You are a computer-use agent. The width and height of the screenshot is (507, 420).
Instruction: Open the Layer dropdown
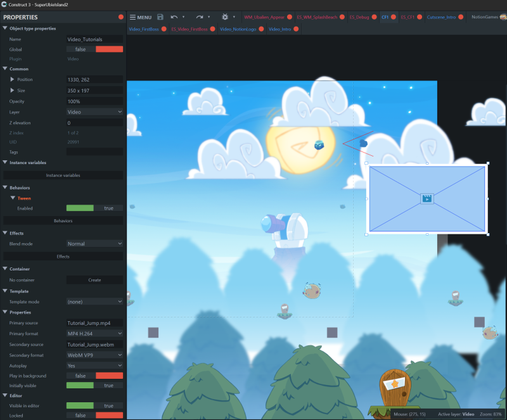coord(94,112)
